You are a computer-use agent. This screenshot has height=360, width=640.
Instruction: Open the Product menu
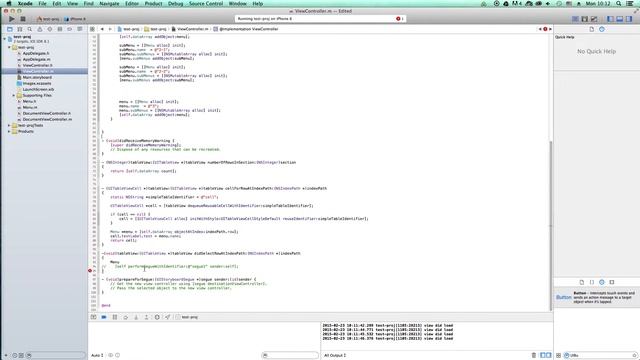(153, 4)
